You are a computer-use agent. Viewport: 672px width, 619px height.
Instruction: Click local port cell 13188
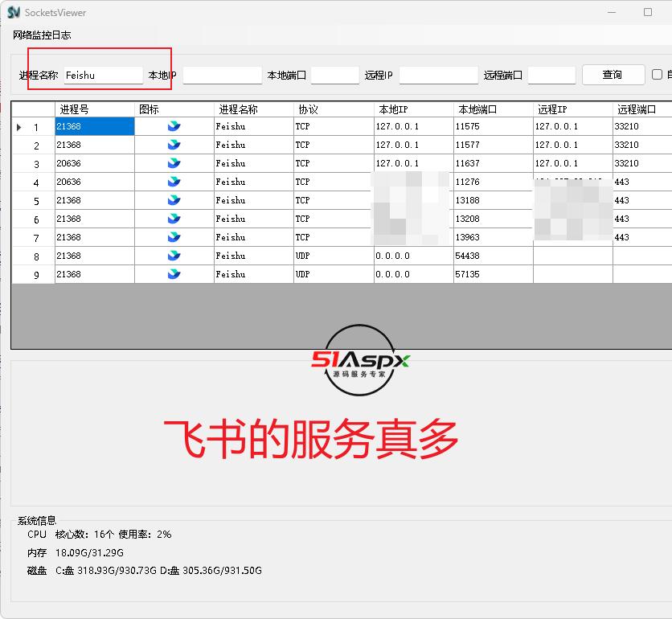tap(494, 200)
